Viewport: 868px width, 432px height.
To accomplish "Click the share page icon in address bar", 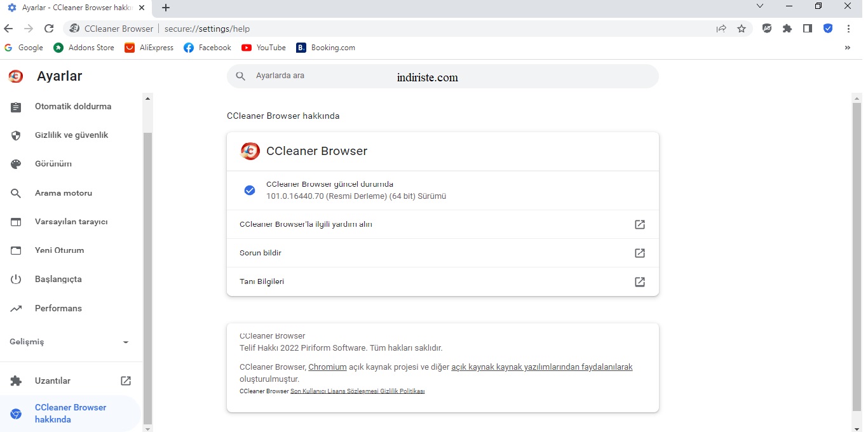I will [721, 29].
